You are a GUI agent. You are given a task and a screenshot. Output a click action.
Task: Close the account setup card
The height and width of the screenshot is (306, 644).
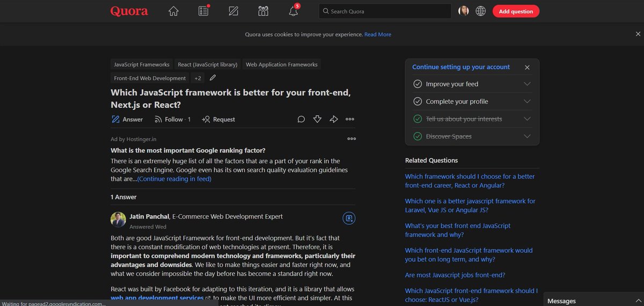point(527,68)
